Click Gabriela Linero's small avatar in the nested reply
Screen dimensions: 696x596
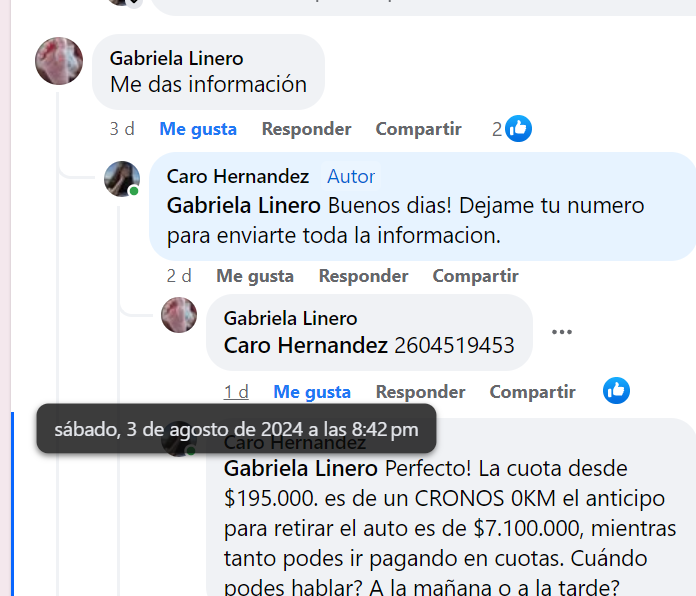tap(179, 315)
